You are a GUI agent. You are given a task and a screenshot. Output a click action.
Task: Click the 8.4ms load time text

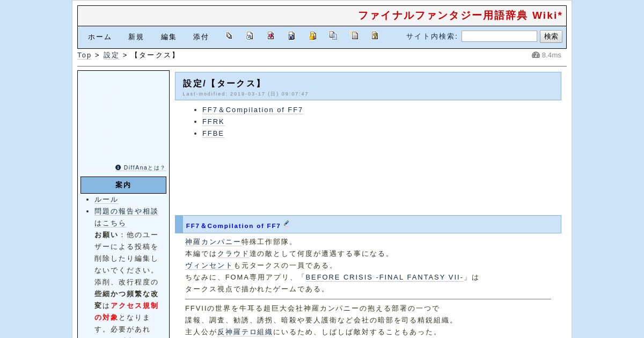click(x=552, y=55)
